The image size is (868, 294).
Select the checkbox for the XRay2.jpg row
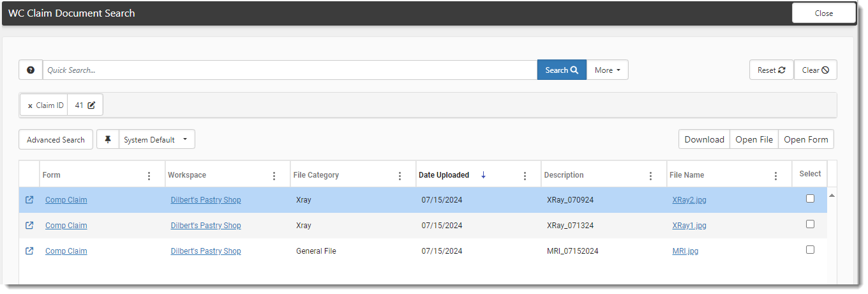click(811, 199)
